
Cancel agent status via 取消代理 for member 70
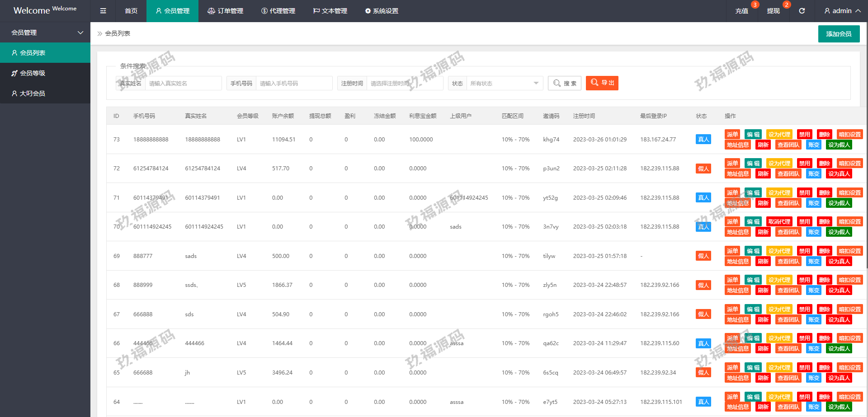[x=779, y=222]
